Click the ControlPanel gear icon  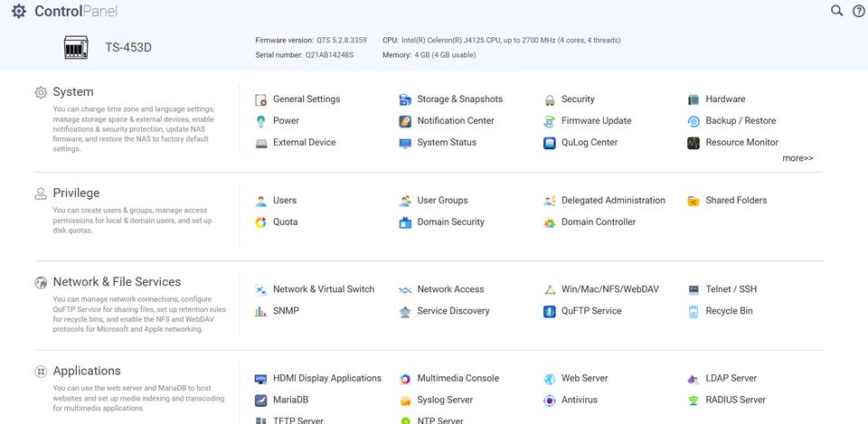pyautogui.click(x=19, y=11)
